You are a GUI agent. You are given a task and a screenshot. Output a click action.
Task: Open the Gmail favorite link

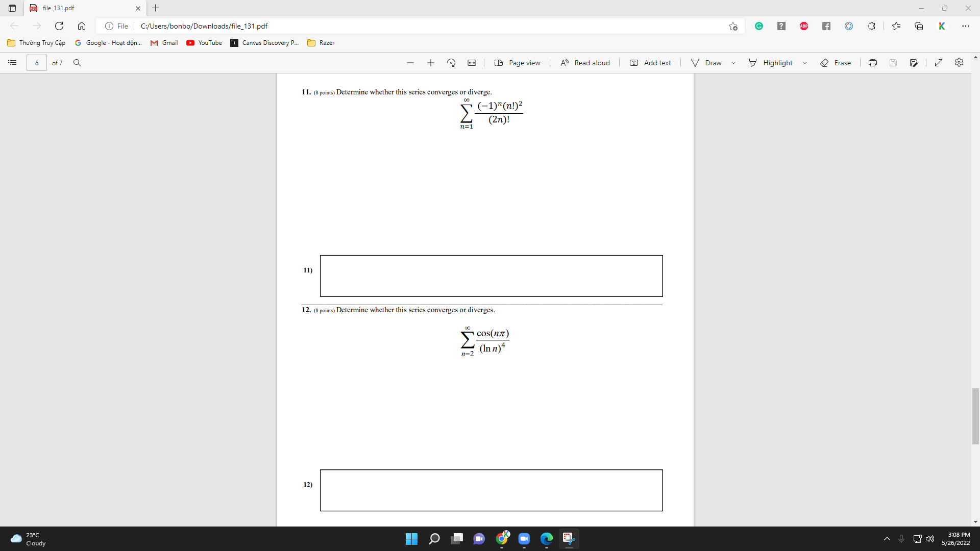click(163, 43)
